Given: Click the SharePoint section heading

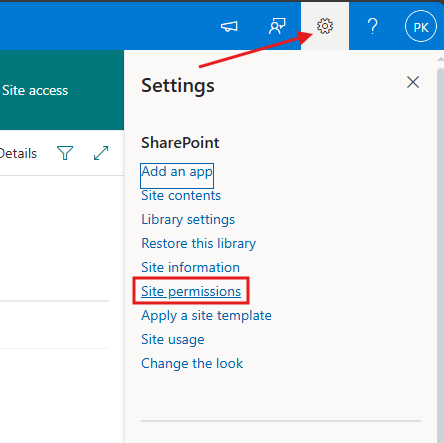Looking at the screenshot, I should coord(180,143).
